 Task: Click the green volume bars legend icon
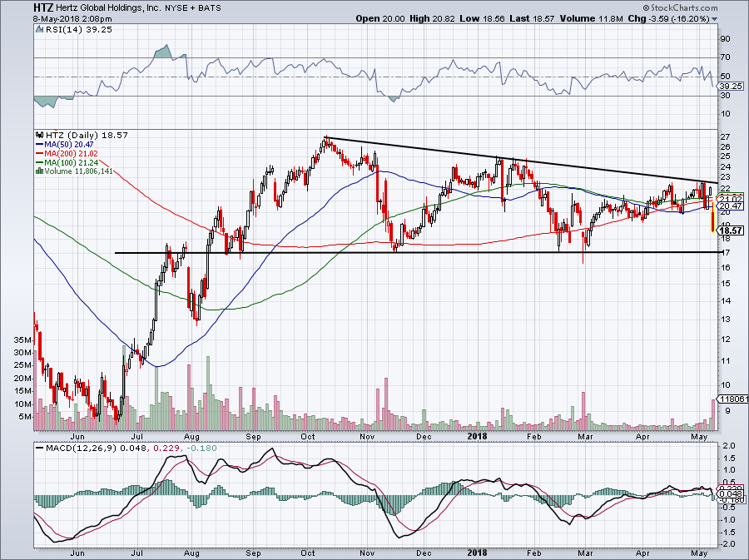click(x=40, y=171)
